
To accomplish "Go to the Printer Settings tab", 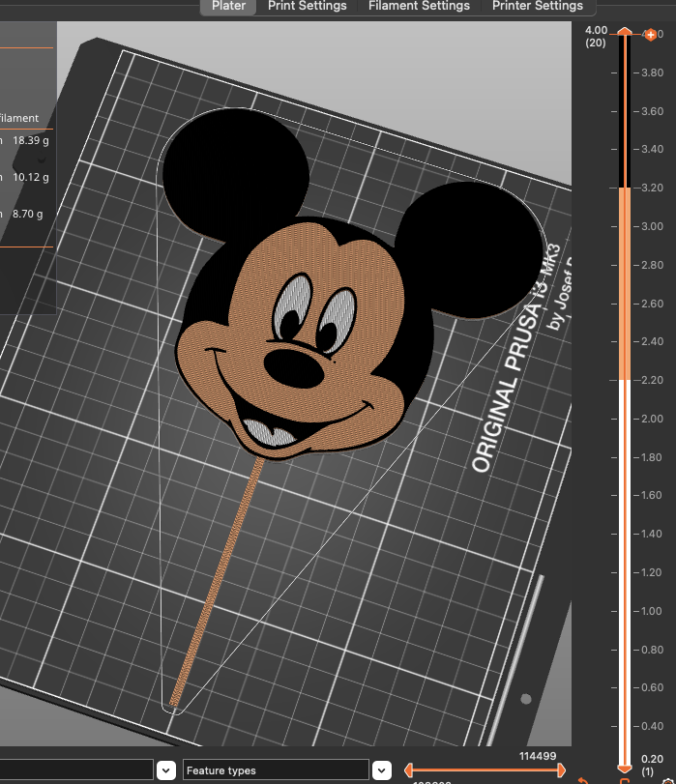I will (538, 6).
